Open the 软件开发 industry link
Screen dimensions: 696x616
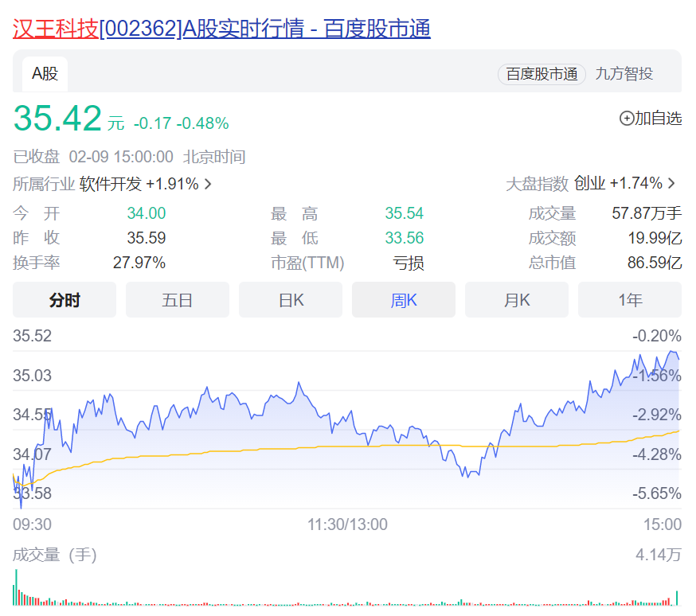pos(110,184)
